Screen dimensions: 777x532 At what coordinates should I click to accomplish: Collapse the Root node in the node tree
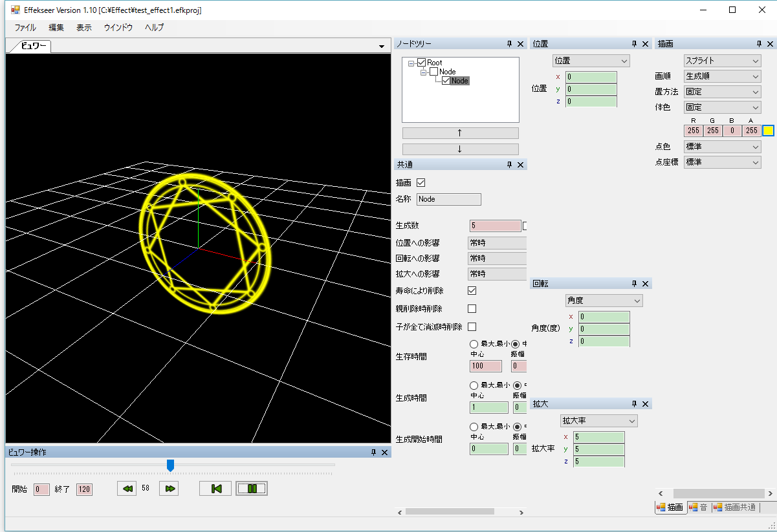click(x=412, y=62)
